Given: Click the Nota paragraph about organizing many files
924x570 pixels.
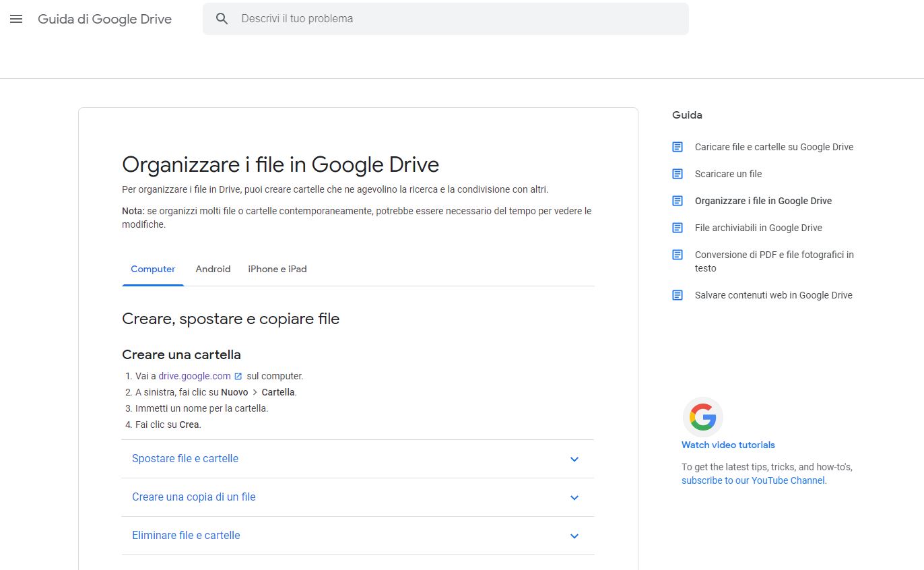Looking at the screenshot, I should 357,218.
